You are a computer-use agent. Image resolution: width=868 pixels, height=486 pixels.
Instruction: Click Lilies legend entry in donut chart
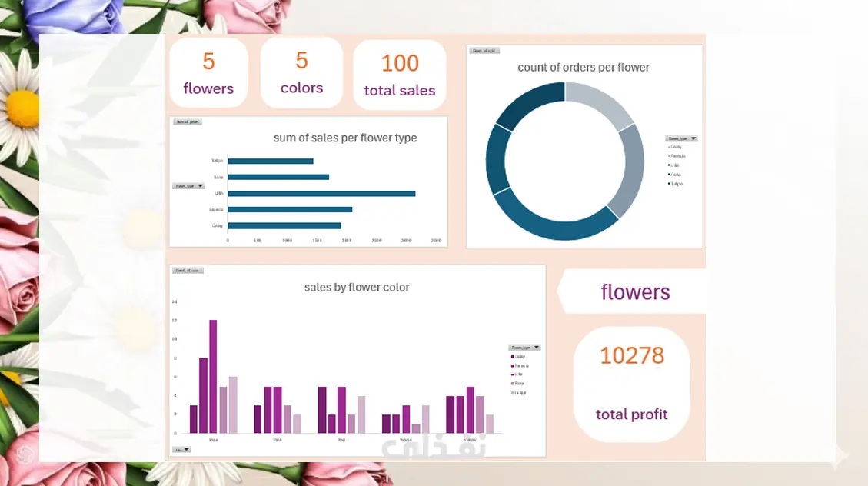coord(673,165)
